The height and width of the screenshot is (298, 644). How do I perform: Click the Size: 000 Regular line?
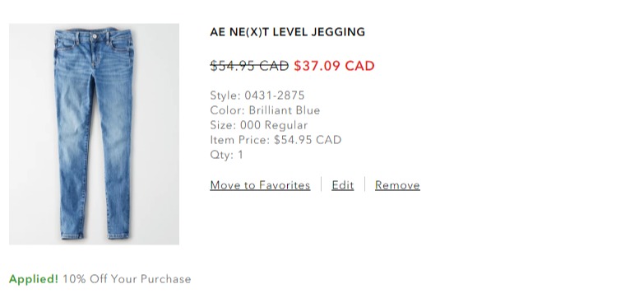coord(259,125)
